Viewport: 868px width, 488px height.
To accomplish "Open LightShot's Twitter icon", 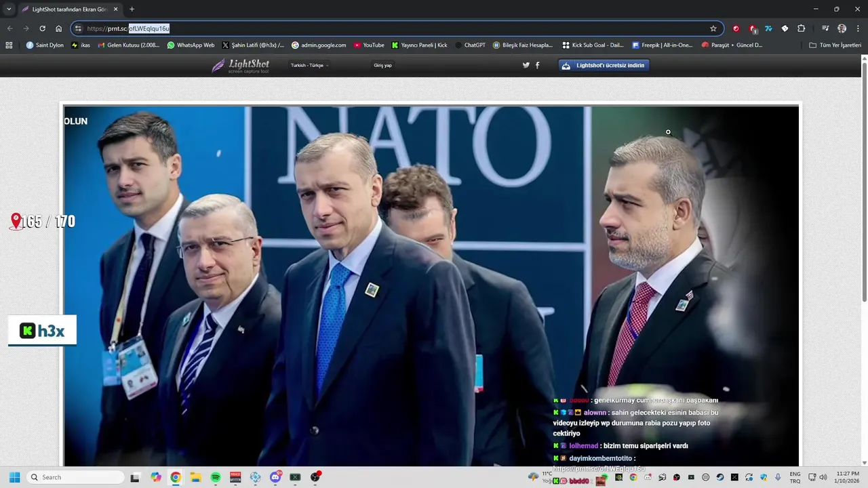I will (x=526, y=65).
